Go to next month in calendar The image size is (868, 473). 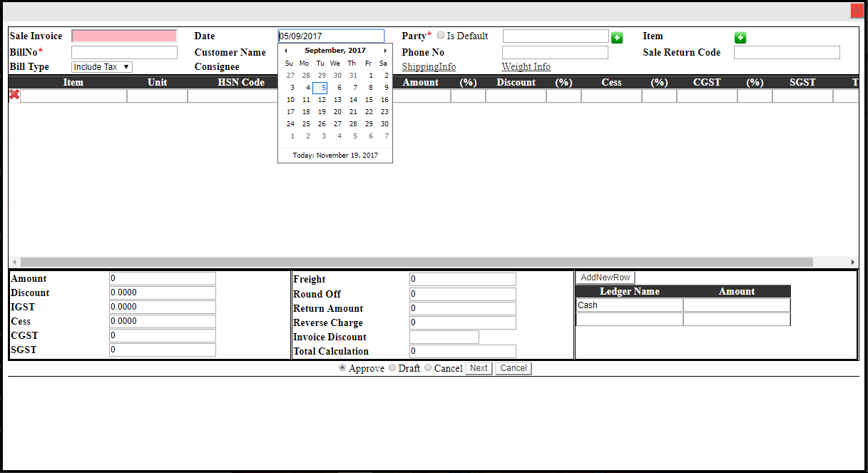pos(385,51)
